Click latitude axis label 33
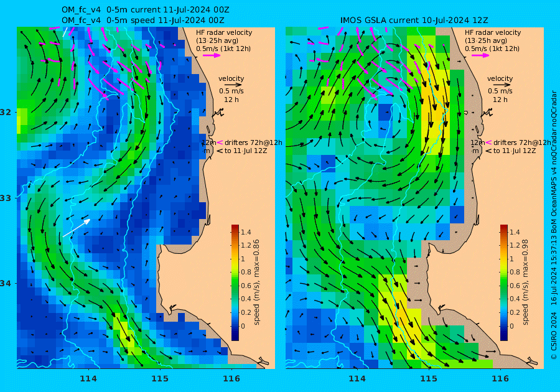560x392 pixels. pos(6,198)
